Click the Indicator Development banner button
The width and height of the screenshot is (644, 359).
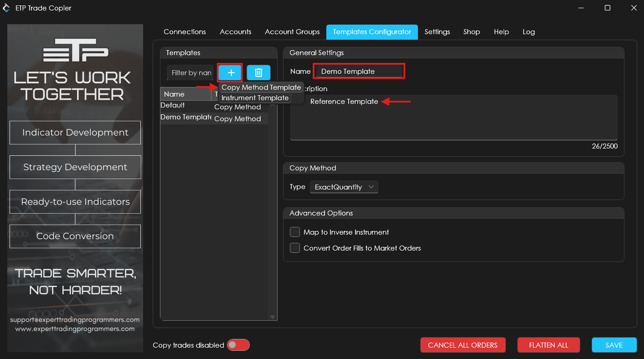75,133
